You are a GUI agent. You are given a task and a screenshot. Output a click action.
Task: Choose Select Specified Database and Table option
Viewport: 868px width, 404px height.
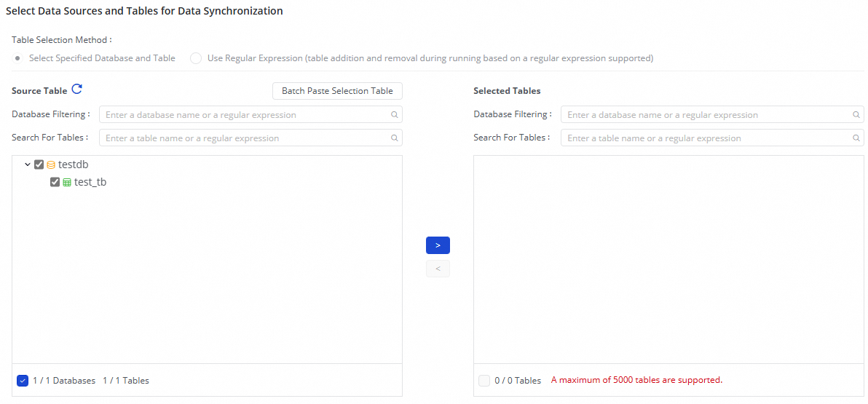(17, 58)
